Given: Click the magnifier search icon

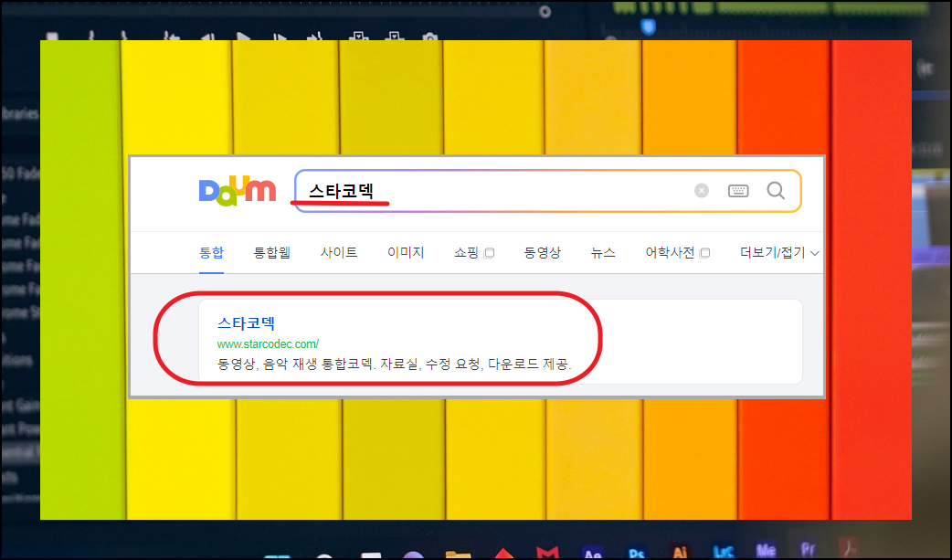Looking at the screenshot, I should point(776,191).
